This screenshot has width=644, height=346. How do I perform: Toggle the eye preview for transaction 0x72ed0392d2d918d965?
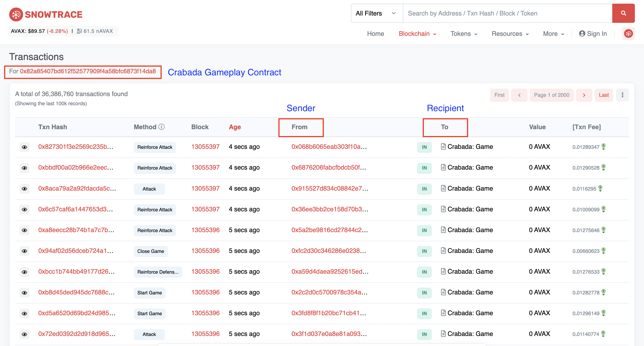pyautogui.click(x=24, y=334)
